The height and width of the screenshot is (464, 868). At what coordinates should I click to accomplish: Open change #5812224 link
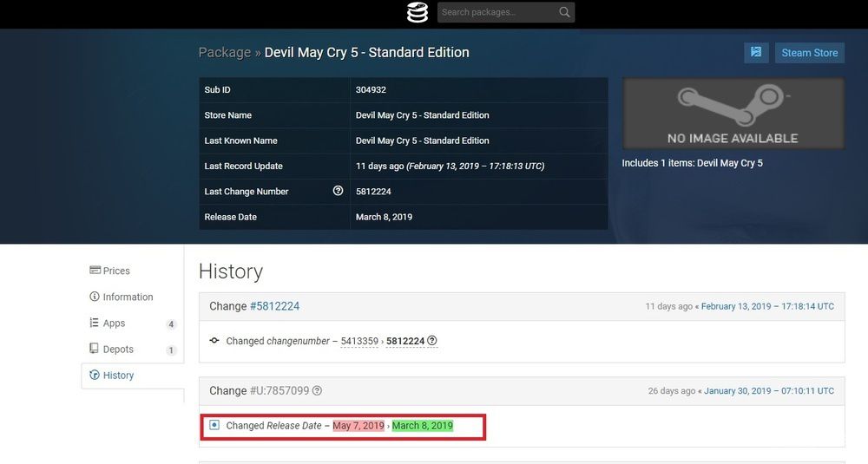[274, 306]
